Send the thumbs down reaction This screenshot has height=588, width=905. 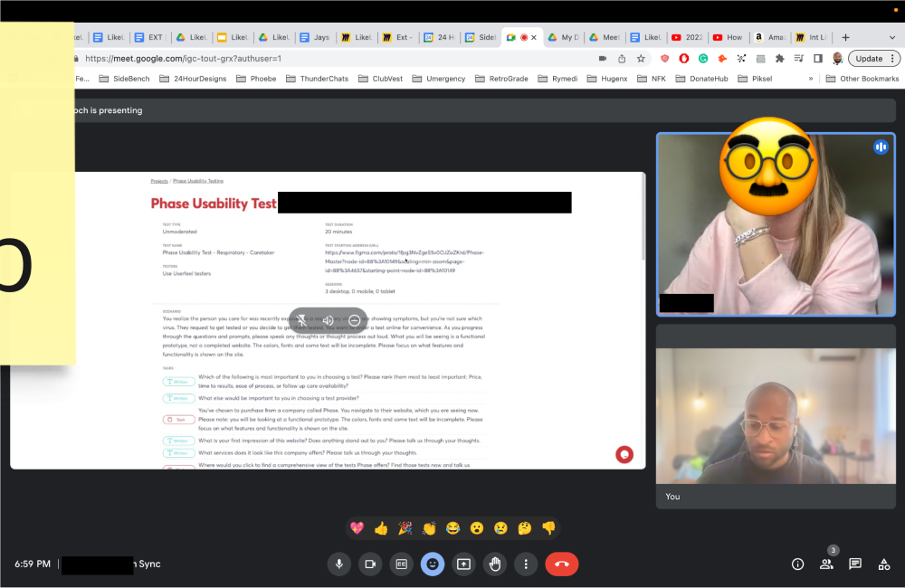tap(549, 528)
